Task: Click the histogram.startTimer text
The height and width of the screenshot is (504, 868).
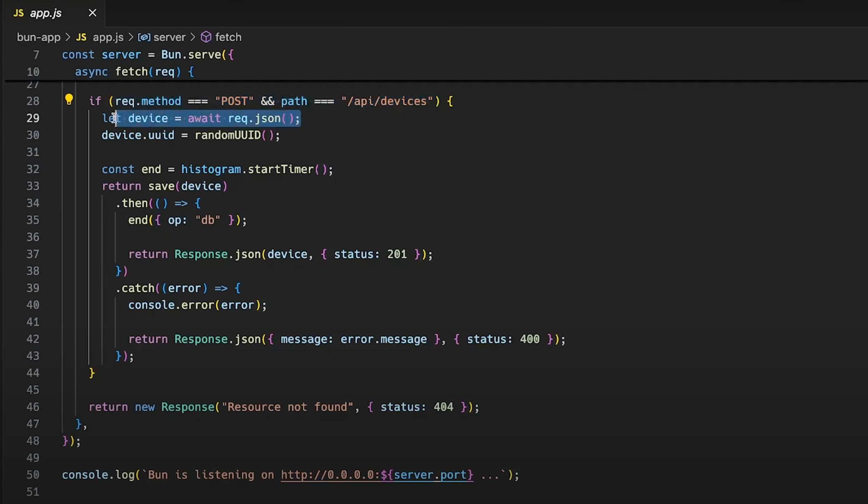Action: click(x=247, y=169)
